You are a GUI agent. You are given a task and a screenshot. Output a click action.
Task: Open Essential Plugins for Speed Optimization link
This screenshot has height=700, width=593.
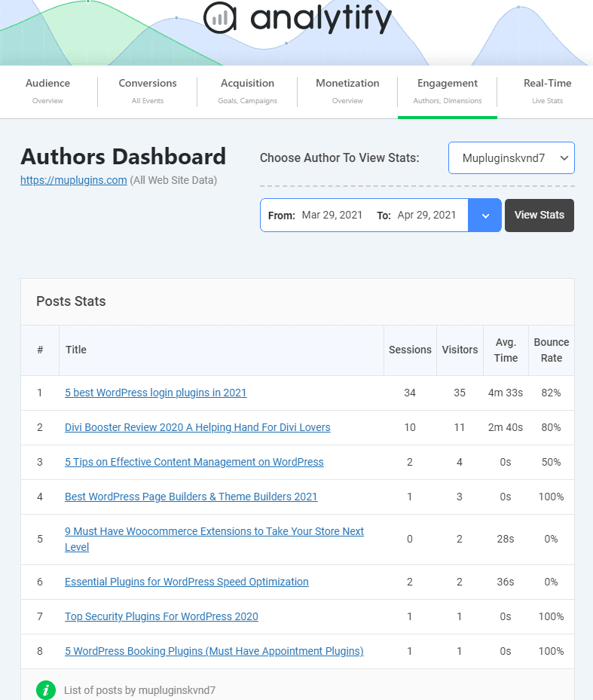coord(187,582)
